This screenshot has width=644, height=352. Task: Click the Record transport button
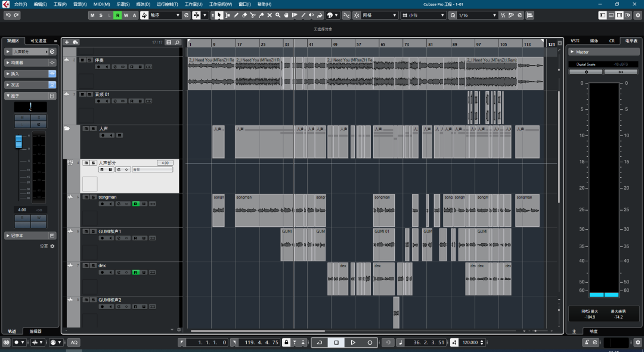click(x=370, y=342)
